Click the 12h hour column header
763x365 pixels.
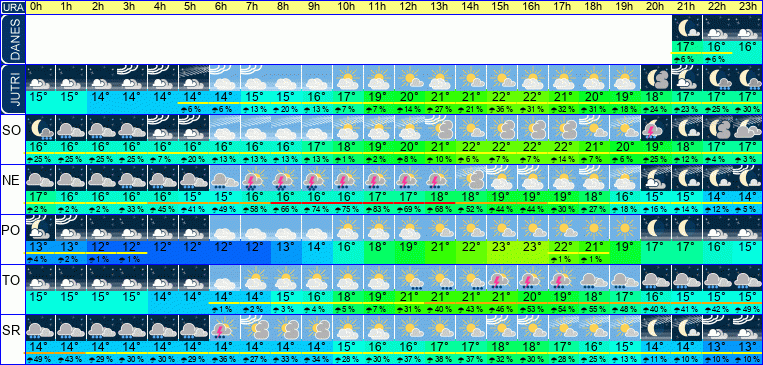pyautogui.click(x=409, y=7)
